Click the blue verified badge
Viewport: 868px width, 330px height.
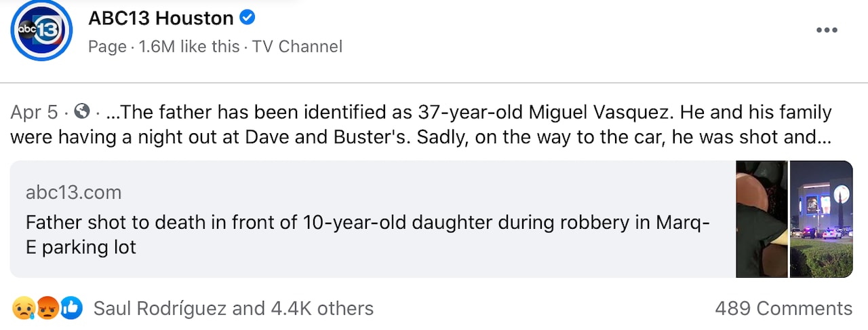pos(248,18)
